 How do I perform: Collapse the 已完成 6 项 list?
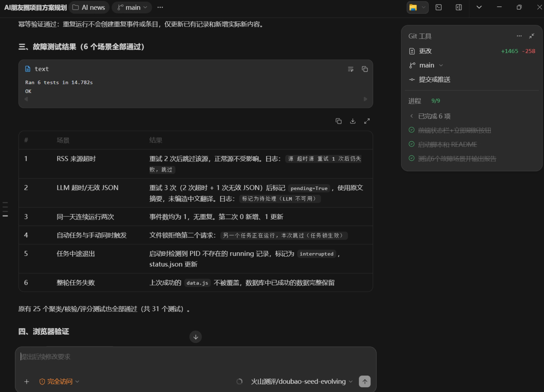(x=430, y=116)
